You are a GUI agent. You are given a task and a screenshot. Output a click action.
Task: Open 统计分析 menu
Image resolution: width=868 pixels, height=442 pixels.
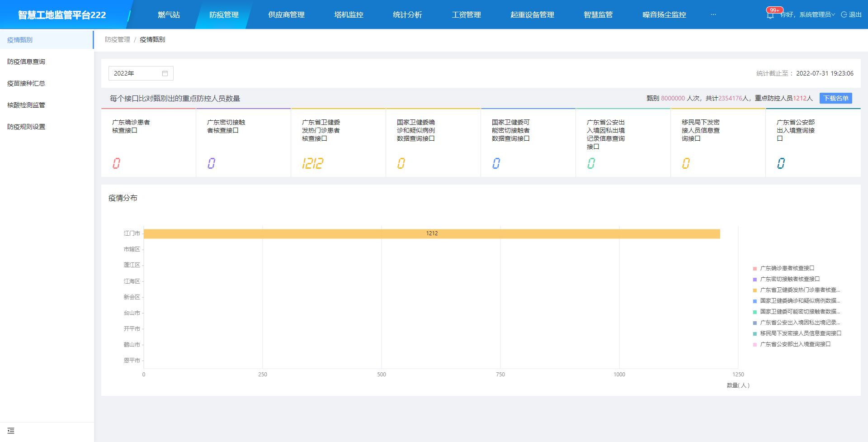(407, 14)
